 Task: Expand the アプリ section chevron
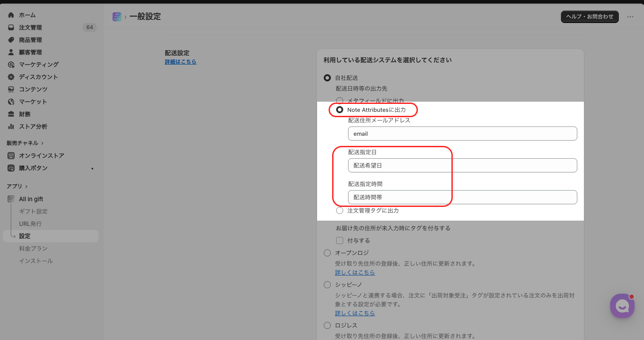click(26, 187)
